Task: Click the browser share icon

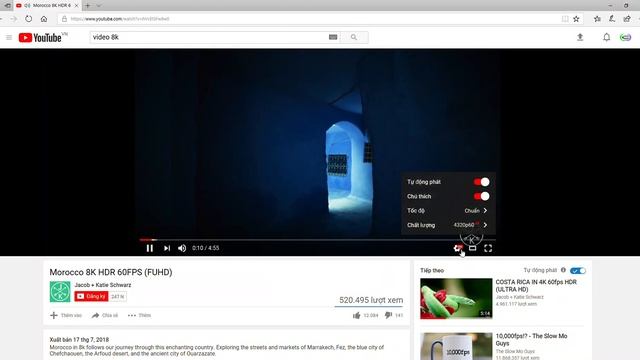Action: click(x=627, y=19)
